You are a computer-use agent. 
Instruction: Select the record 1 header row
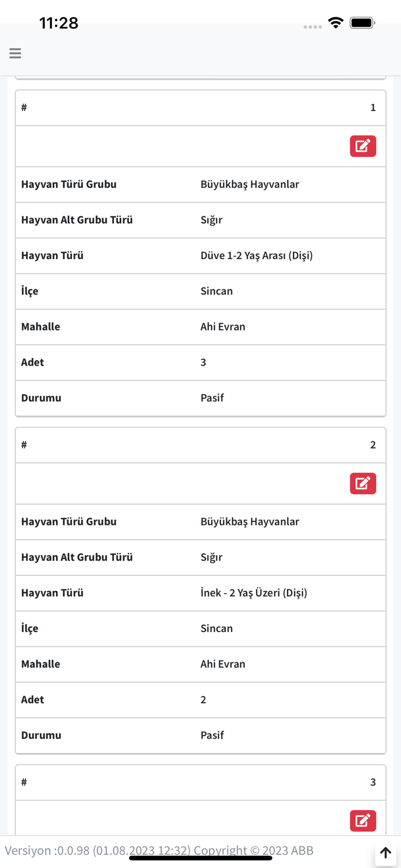pos(200,107)
